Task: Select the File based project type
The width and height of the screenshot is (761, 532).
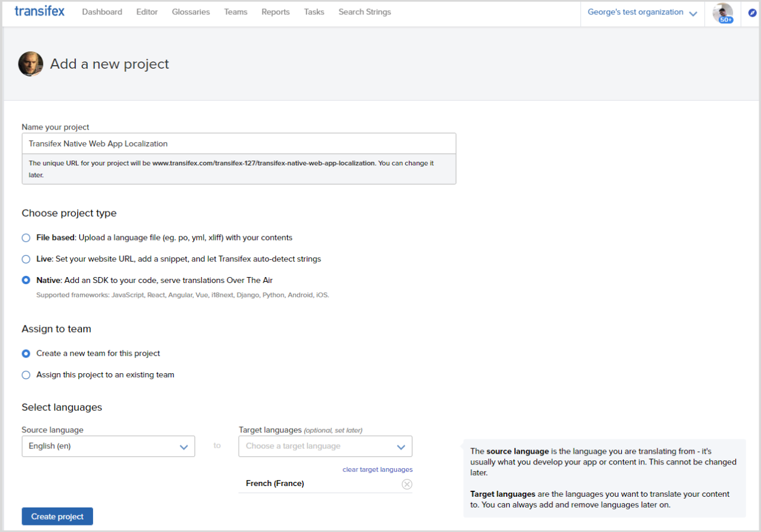Action: (26, 238)
